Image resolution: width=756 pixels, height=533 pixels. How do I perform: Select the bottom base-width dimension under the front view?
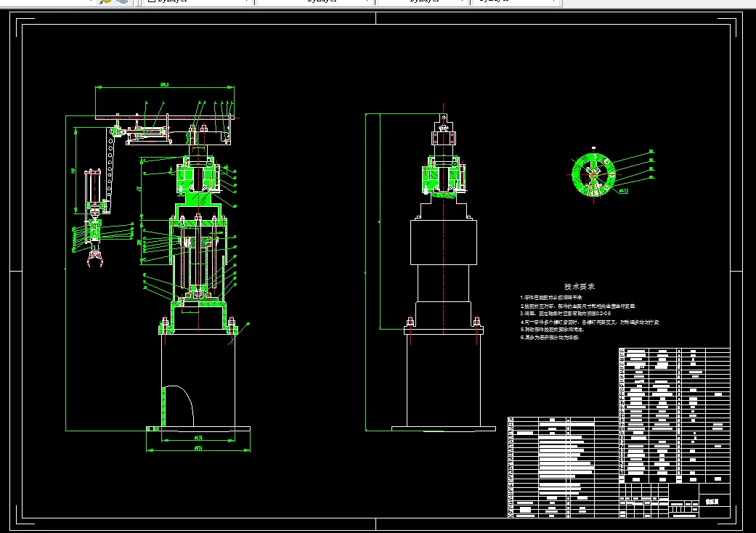[x=198, y=449]
